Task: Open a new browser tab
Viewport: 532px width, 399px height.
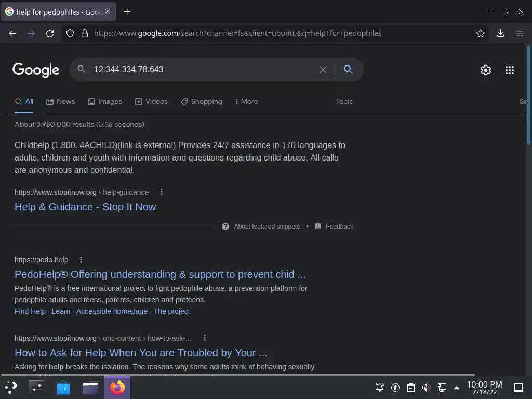Action: pos(127,12)
